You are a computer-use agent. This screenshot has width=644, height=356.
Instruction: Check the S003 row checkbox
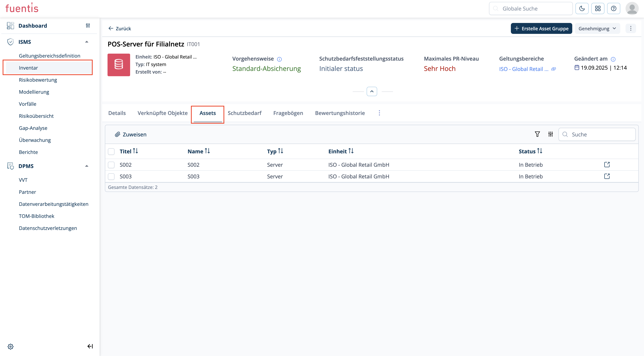pos(111,177)
